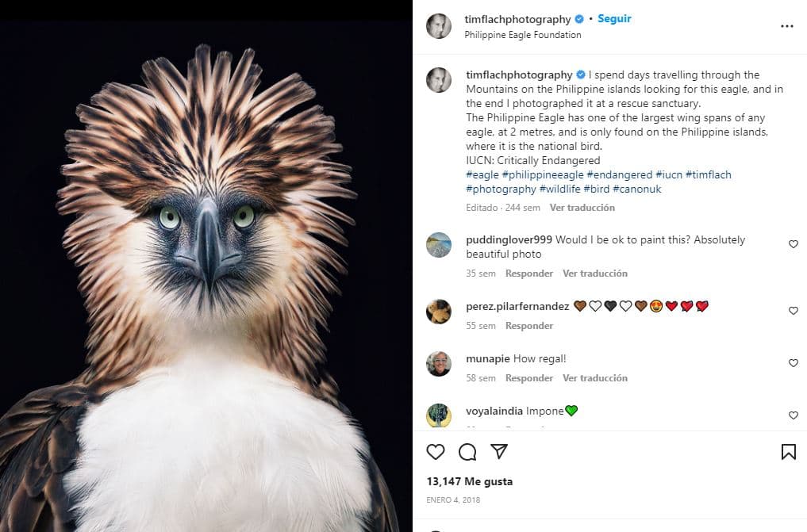The image size is (807, 532).
Task: Toggle follow state via the Seguir control
Action: [x=613, y=17]
